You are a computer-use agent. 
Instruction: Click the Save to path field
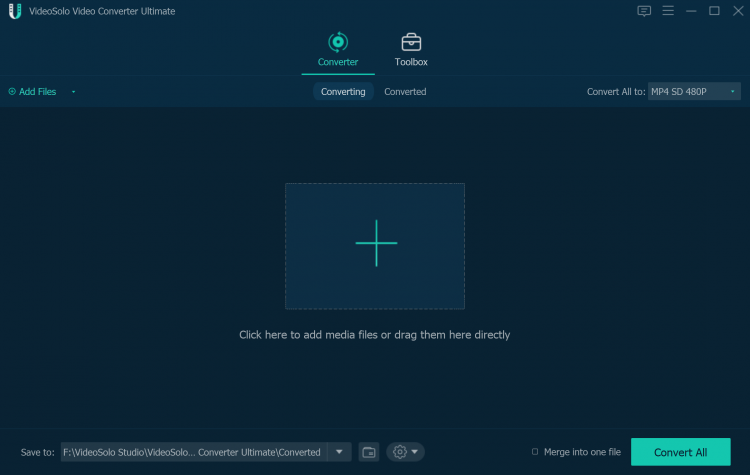coord(194,452)
